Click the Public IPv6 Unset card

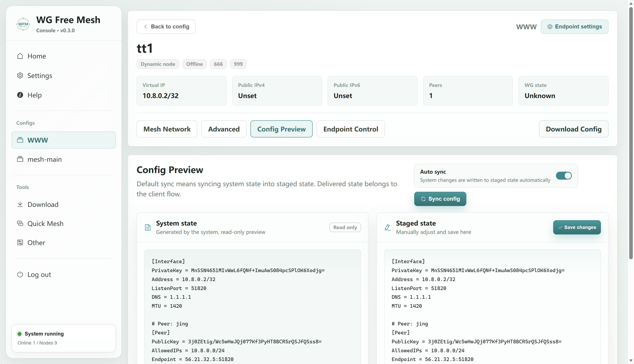click(372, 91)
